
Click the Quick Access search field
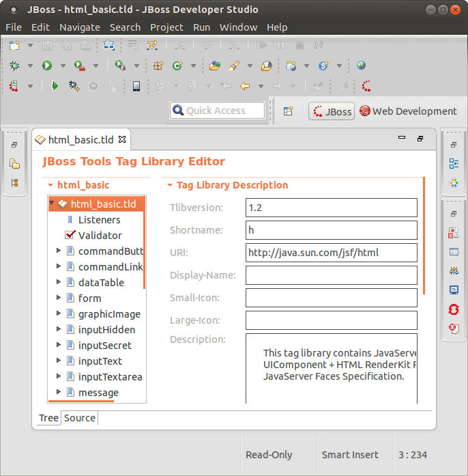217,111
